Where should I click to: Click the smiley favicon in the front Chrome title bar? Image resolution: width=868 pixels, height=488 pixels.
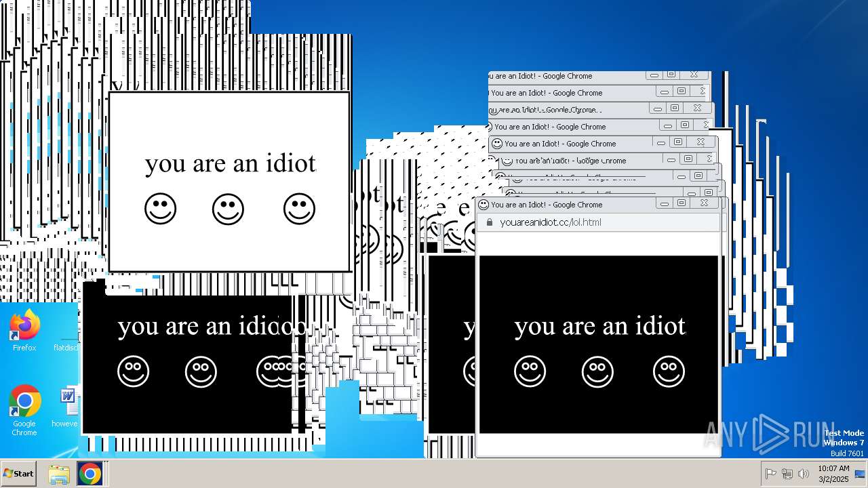(x=484, y=204)
